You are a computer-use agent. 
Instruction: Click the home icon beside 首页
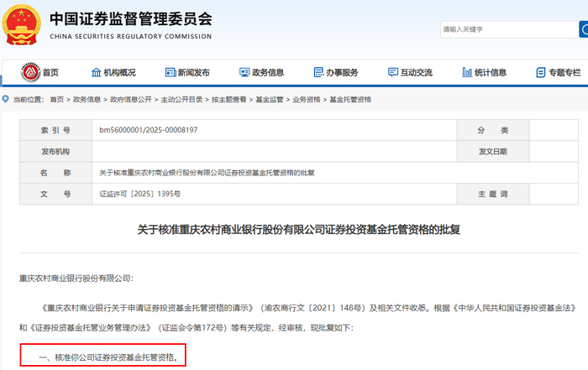[x=31, y=72]
